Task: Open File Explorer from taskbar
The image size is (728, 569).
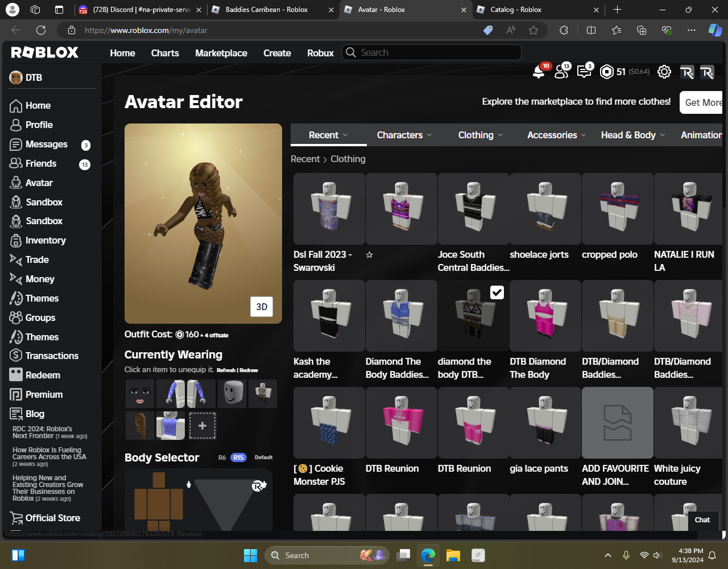Action: point(453,555)
